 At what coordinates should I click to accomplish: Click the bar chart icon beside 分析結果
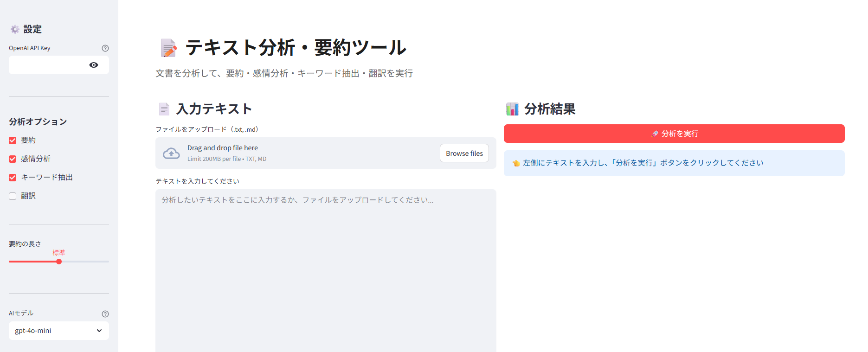[x=512, y=109]
